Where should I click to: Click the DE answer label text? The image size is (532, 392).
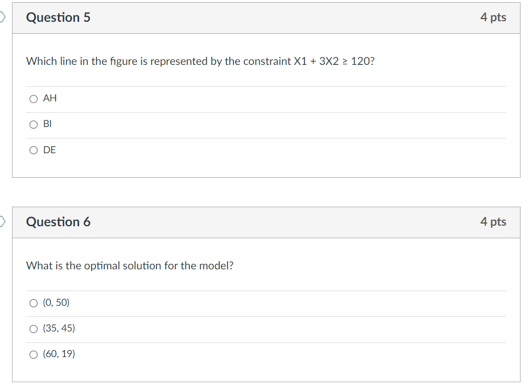tap(50, 150)
